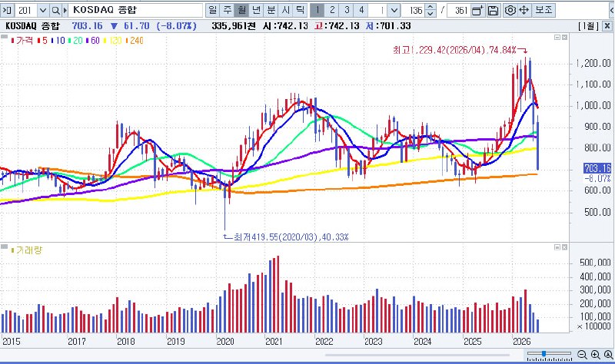
Task: Close the chart header using the X next to [1월]
Action: (607, 26)
